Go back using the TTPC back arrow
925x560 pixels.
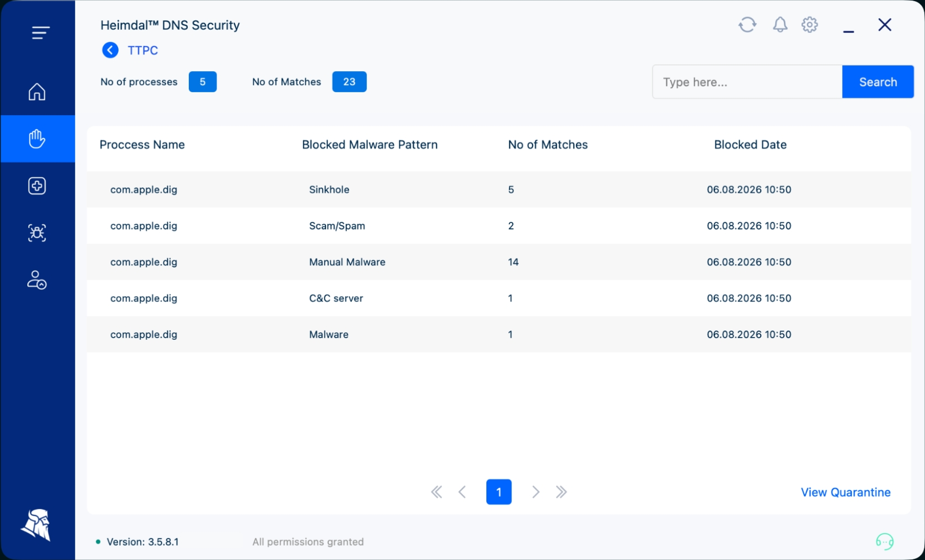pos(110,50)
